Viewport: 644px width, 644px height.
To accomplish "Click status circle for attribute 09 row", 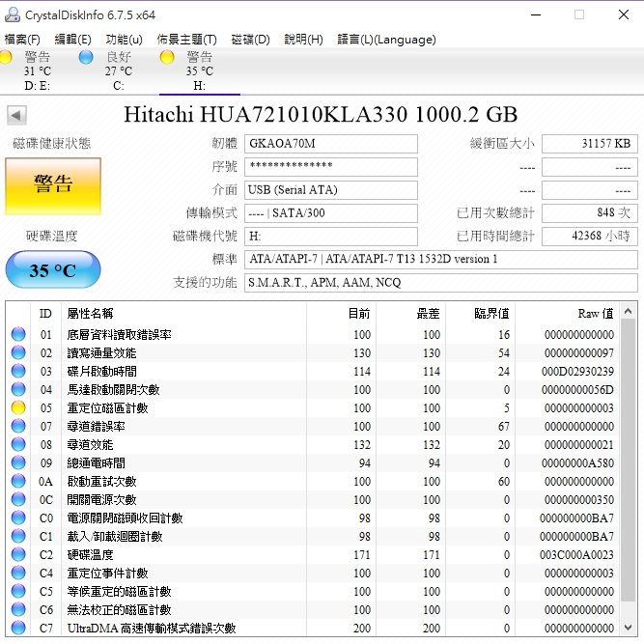I will [x=18, y=462].
